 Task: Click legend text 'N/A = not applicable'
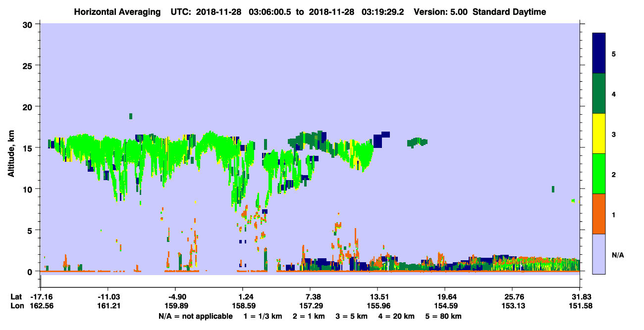(196, 316)
